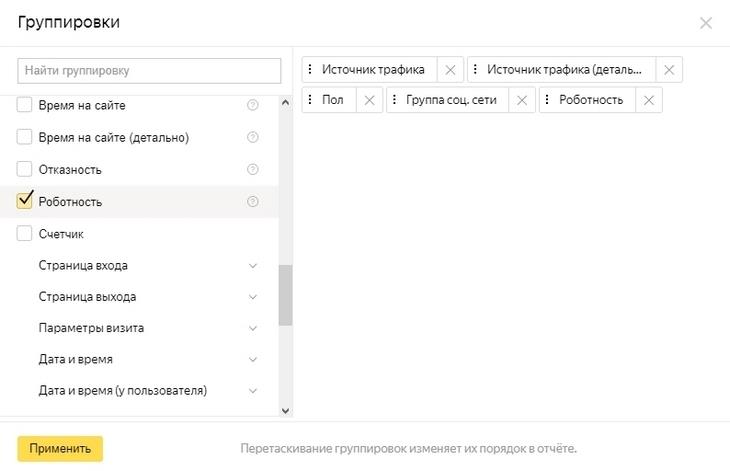Click drag handle of Группа соц. сети chip
The image size is (730, 471).
click(395, 100)
